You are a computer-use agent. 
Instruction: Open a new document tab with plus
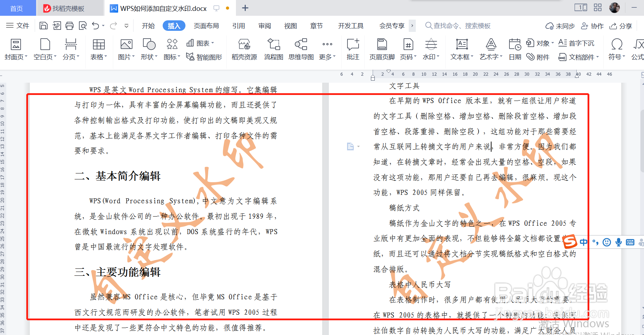click(245, 8)
